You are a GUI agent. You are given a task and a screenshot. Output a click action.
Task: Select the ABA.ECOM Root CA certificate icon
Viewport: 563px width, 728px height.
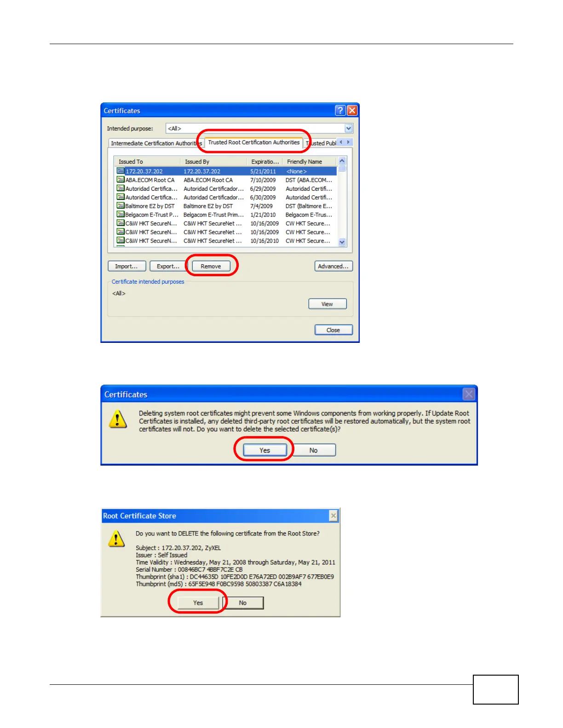pyautogui.click(x=121, y=180)
